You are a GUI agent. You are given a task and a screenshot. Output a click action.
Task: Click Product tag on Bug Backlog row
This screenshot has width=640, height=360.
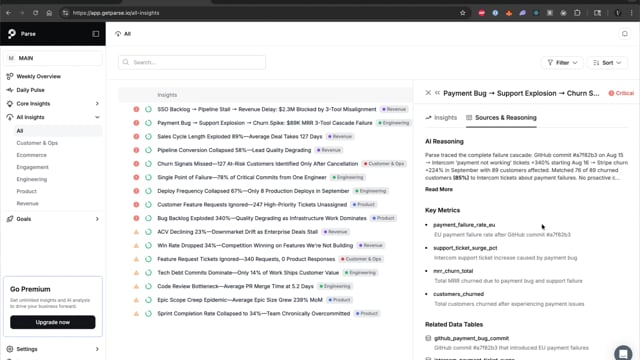pos(383,218)
